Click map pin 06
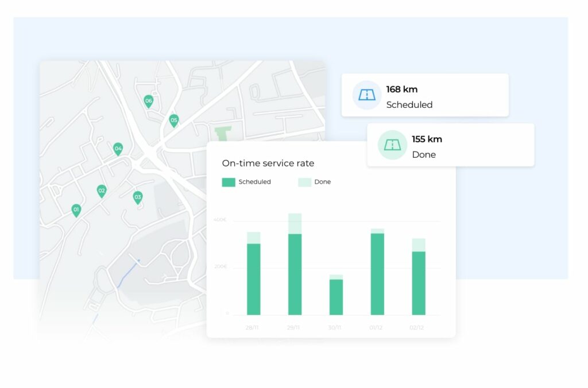Image resolution: width=588 pixels, height=388 pixels. click(148, 102)
